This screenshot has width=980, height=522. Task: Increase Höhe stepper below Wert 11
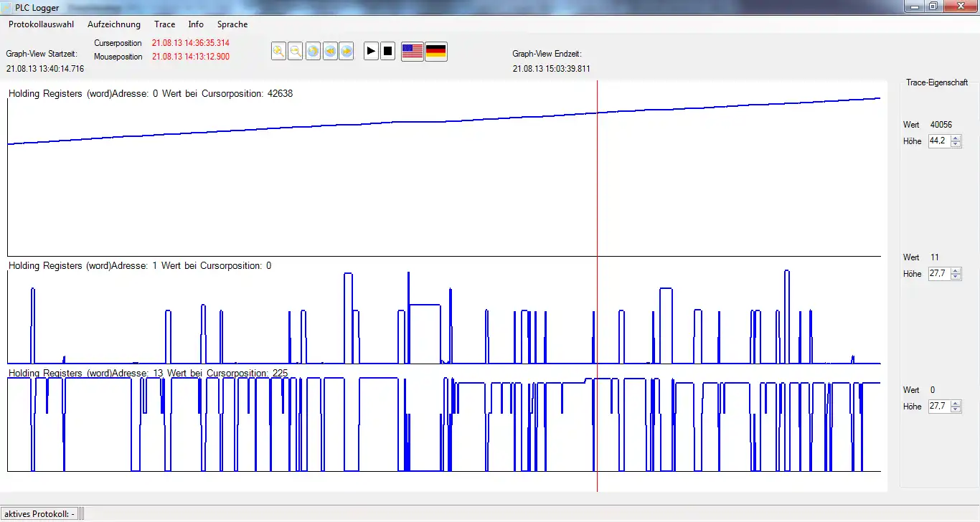956,270
